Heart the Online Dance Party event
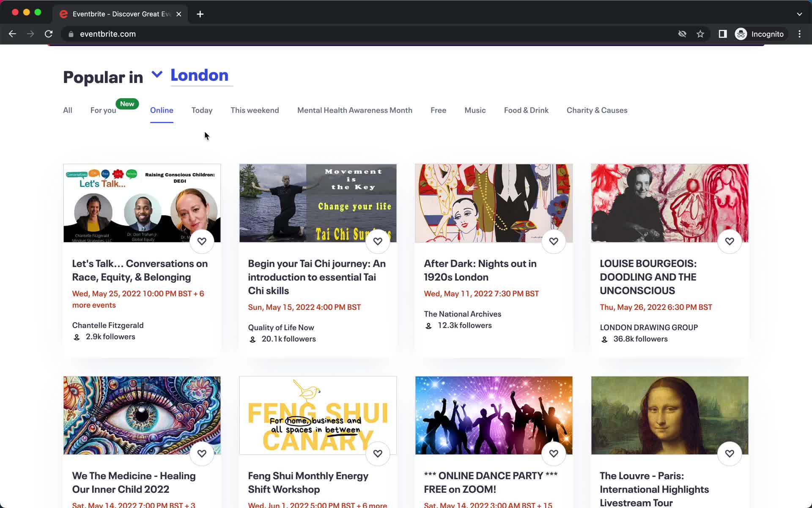This screenshot has height=508, width=812. tap(554, 453)
